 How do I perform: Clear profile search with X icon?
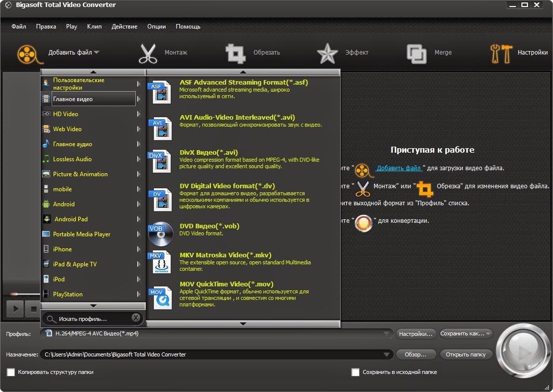[136, 317]
